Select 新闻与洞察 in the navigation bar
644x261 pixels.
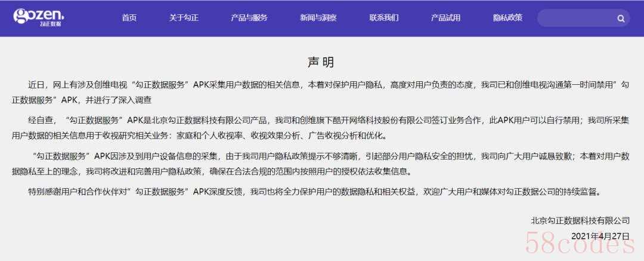click(318, 18)
